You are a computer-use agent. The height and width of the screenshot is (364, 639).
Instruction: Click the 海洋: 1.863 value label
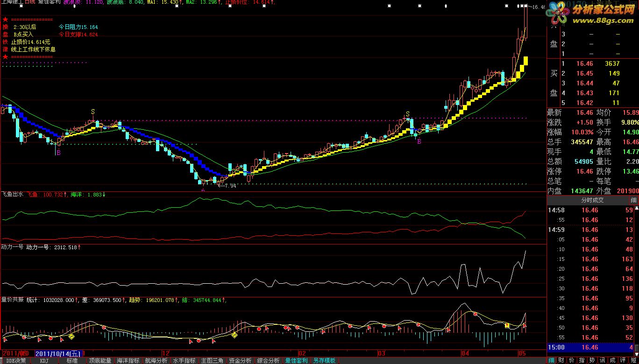click(87, 194)
